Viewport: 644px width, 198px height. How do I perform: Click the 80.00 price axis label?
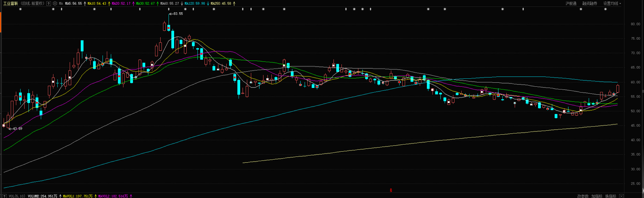635,24
